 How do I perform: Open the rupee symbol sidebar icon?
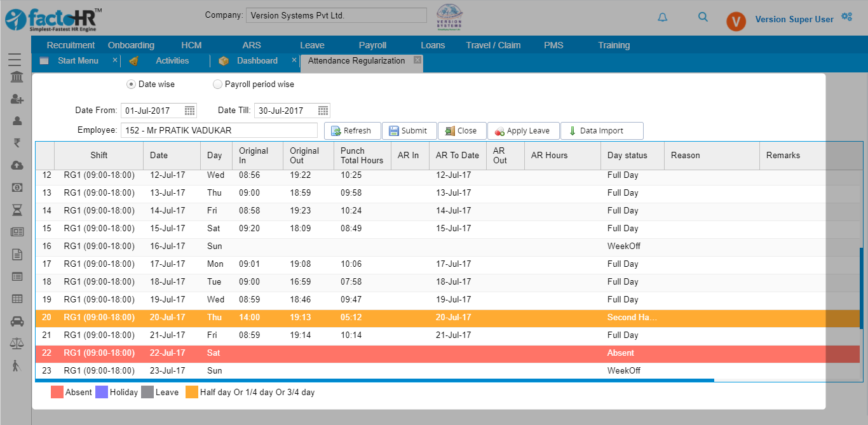point(17,143)
